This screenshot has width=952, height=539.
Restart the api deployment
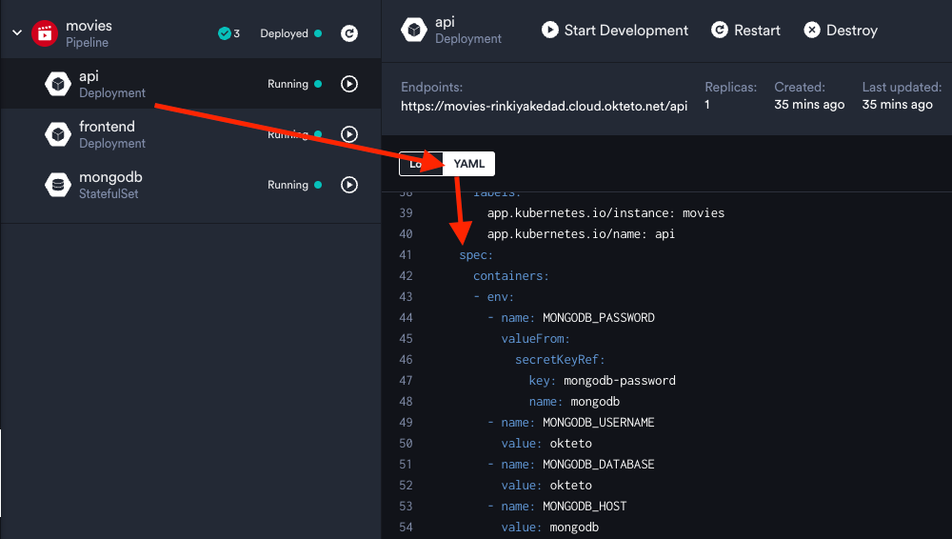coord(746,30)
